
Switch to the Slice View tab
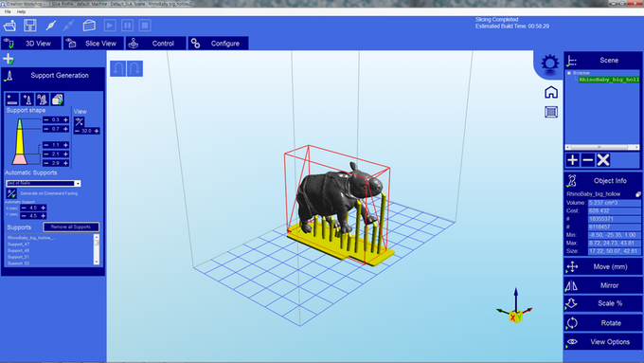point(94,44)
